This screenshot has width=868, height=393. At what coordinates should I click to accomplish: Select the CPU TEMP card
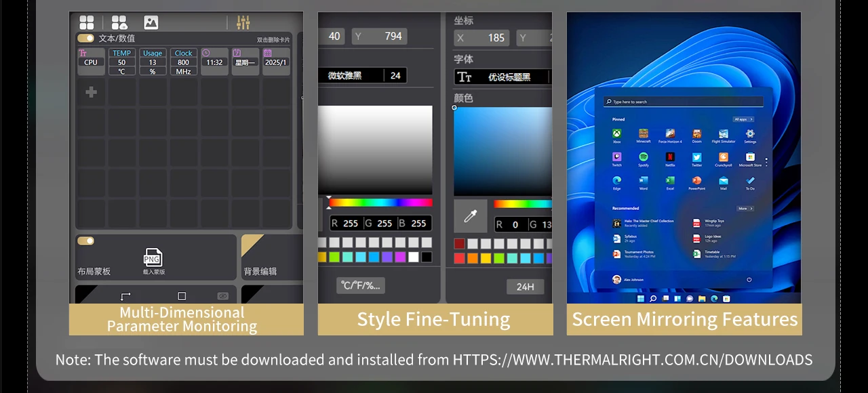(122, 62)
